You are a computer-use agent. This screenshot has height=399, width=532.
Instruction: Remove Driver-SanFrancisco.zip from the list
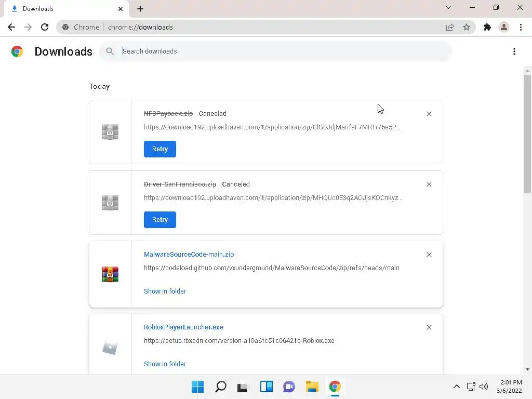[x=429, y=184]
